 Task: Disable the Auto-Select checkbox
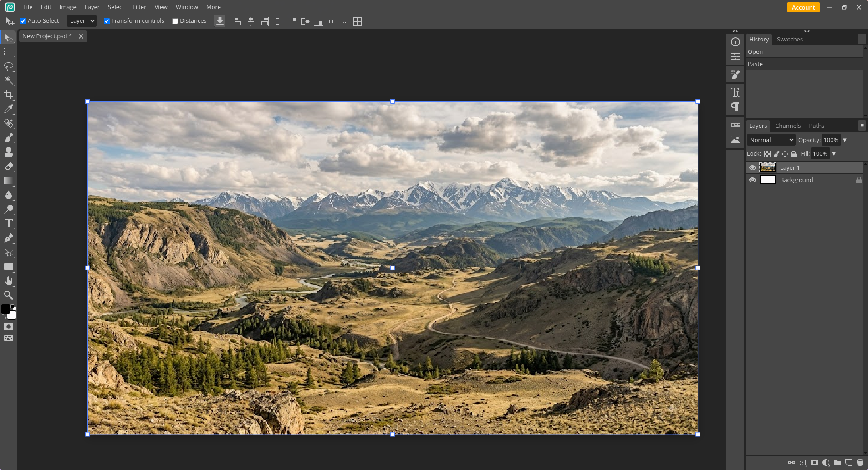click(x=23, y=21)
